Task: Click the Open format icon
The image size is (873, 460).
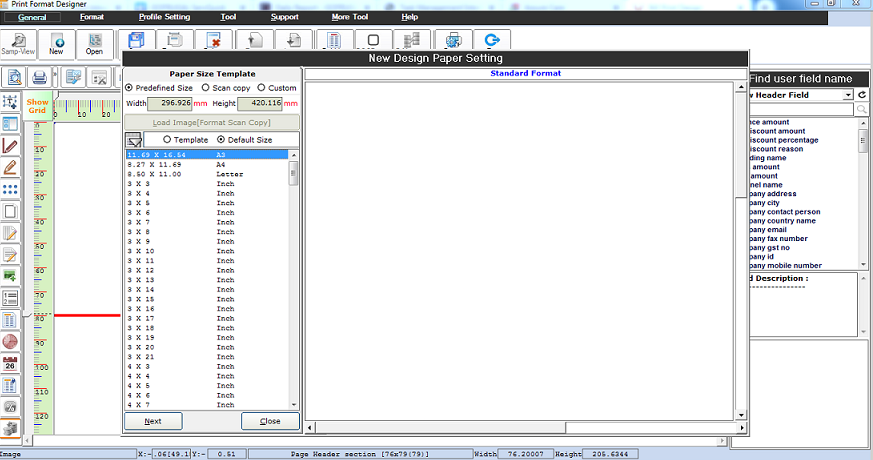Action: pyautogui.click(x=95, y=44)
